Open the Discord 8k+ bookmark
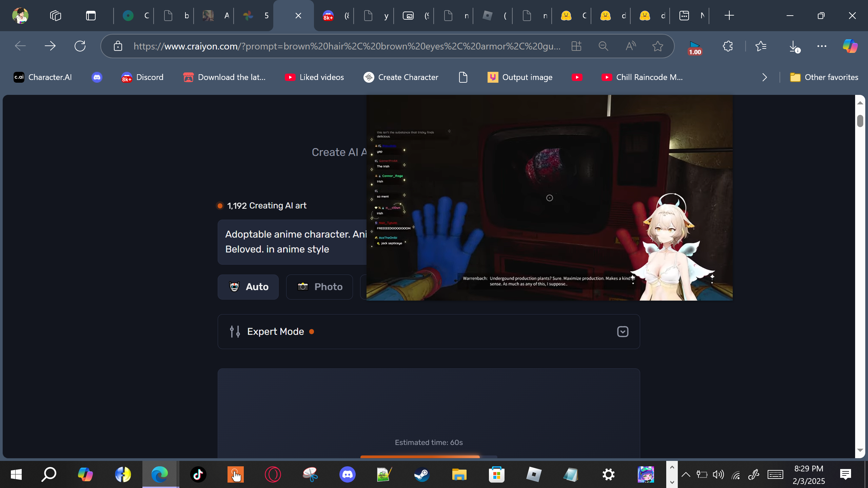Screen dimensions: 868x488 click(142, 77)
